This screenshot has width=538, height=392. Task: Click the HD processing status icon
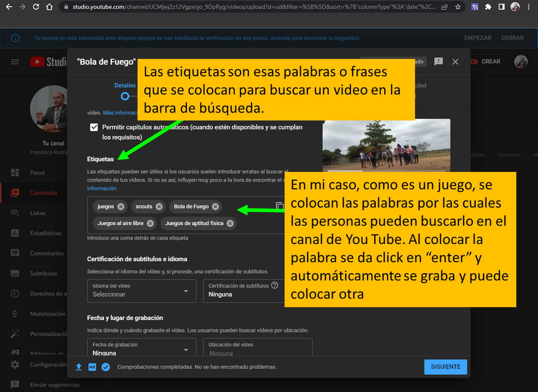(92, 367)
